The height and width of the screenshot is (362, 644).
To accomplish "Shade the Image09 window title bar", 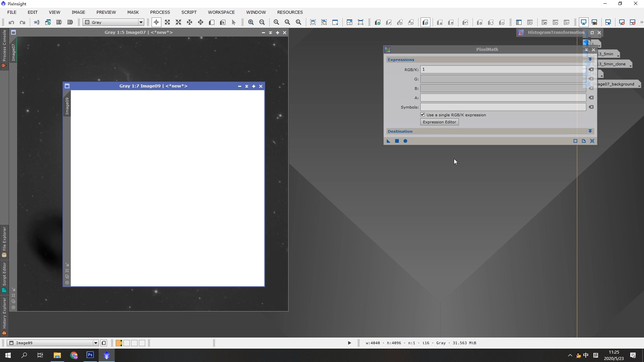I will click(247, 86).
